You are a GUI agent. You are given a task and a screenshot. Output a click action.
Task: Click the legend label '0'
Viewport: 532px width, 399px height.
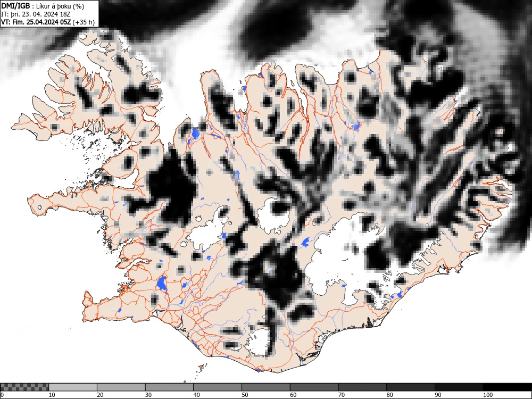tap(2, 395)
